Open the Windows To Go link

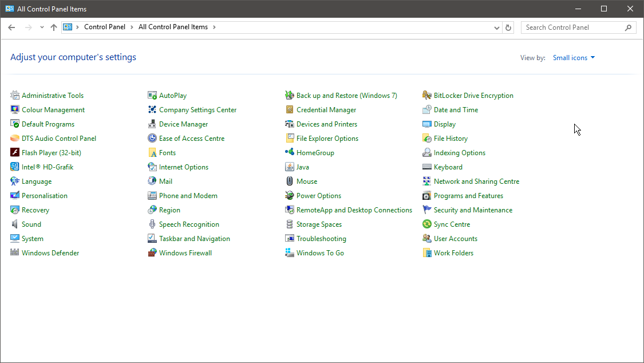[x=320, y=253]
